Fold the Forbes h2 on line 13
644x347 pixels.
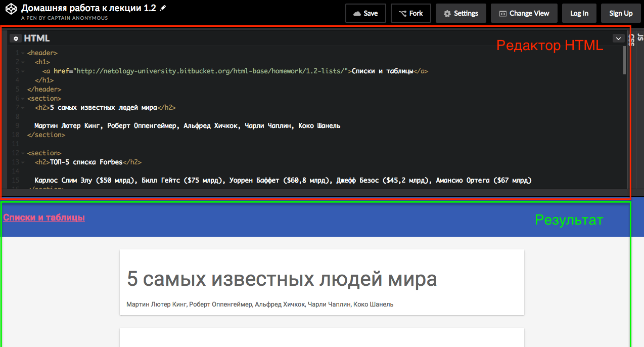coord(23,162)
